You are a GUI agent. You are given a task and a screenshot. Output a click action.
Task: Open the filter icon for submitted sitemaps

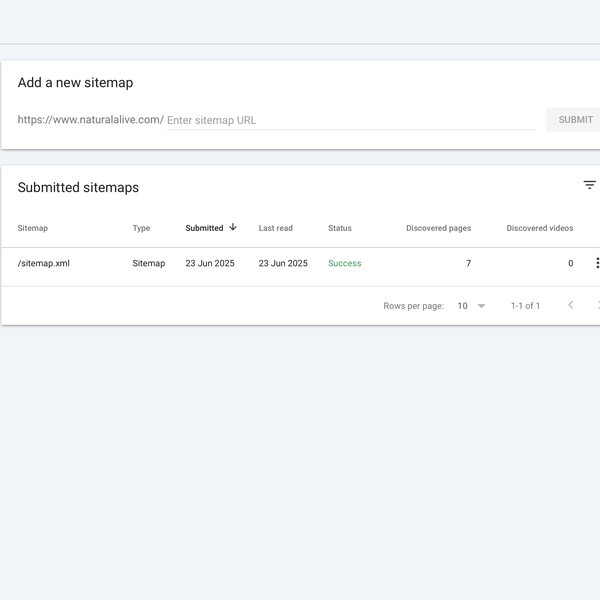point(589,185)
